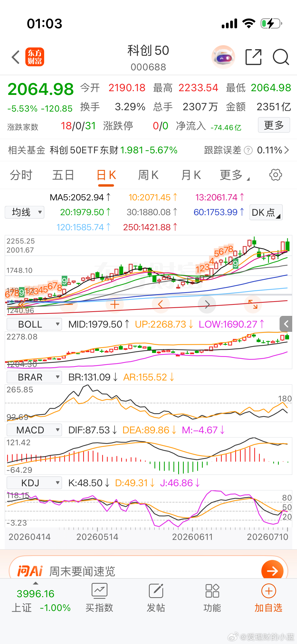
Task: Tap the 60:1753.99 moving average value
Action: pos(219,212)
